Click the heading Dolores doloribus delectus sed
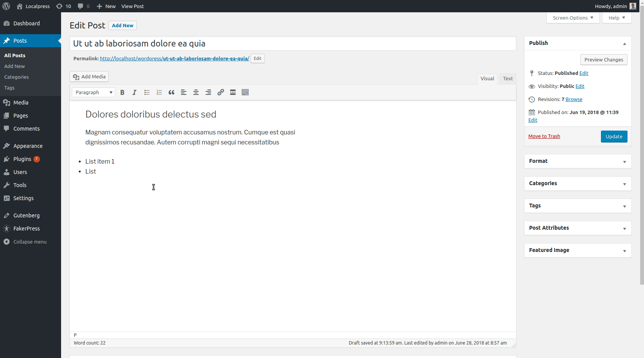Screen dimensions: 644x358 point(151,114)
